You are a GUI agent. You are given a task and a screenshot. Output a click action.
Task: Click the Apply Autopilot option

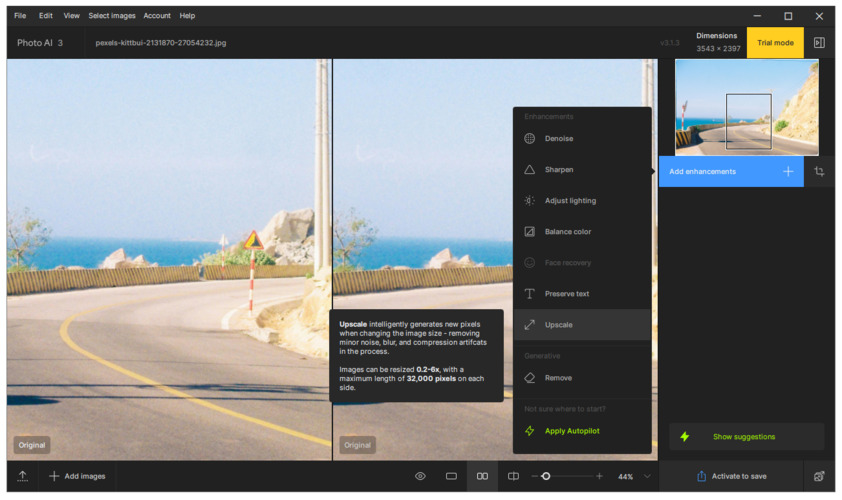click(572, 431)
